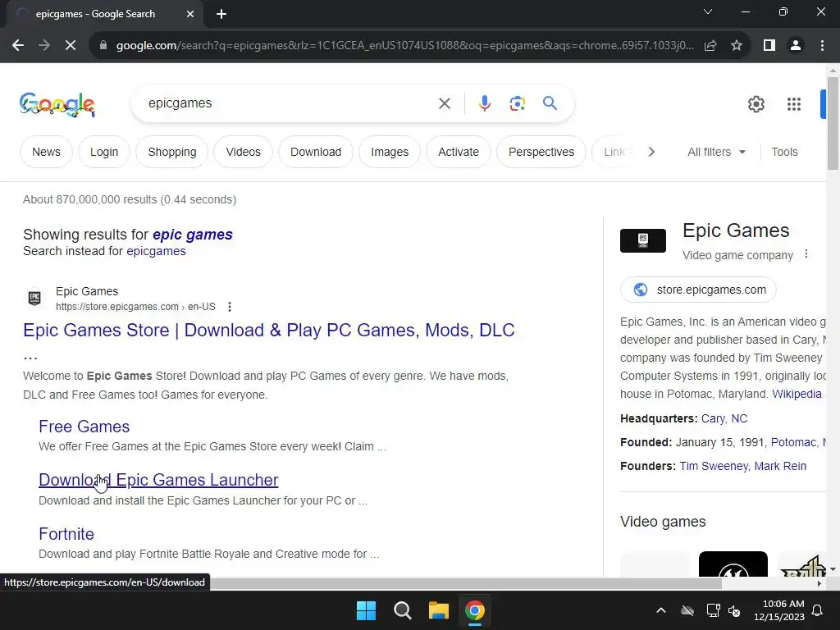The height and width of the screenshot is (630, 840).
Task: Go back using the browser back arrow
Action: [18, 46]
